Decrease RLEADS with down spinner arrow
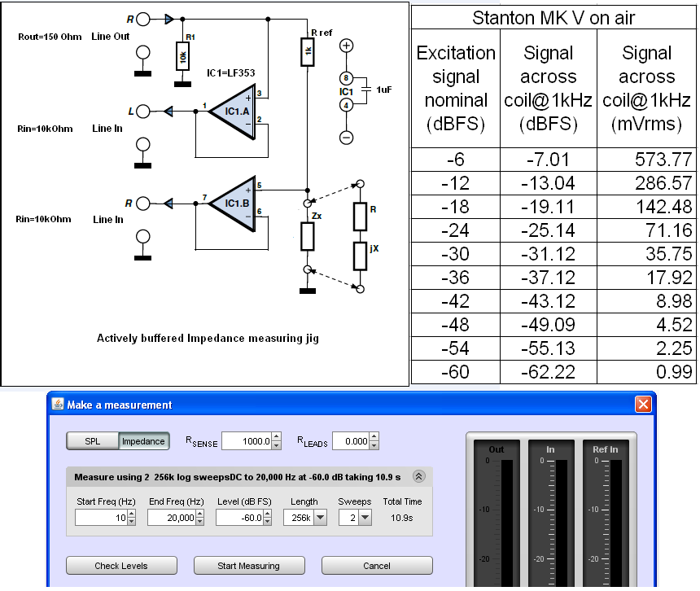Image resolution: width=700 pixels, height=591 pixels. coord(374,445)
